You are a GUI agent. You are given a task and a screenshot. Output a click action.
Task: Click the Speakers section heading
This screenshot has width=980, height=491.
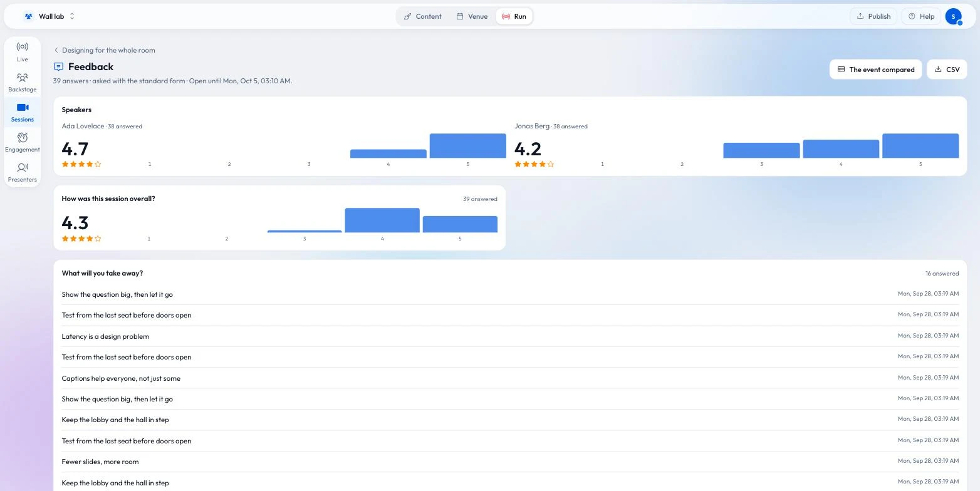tap(76, 110)
